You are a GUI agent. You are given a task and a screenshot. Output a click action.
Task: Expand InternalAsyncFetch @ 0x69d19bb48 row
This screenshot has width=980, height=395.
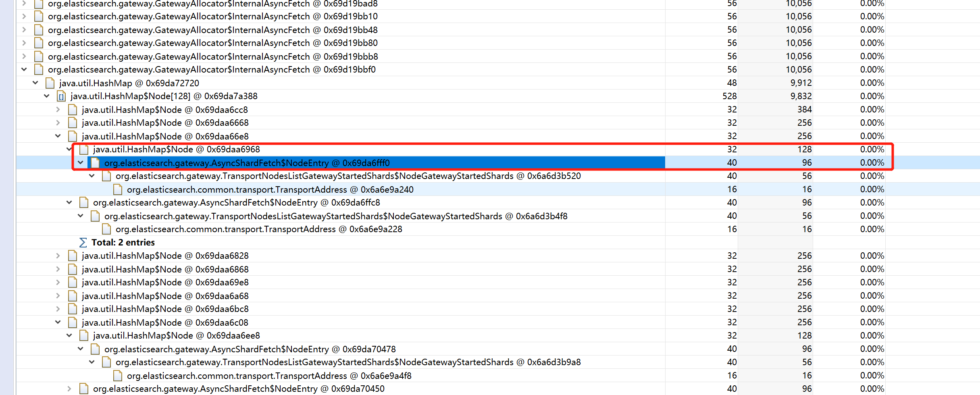(x=24, y=30)
